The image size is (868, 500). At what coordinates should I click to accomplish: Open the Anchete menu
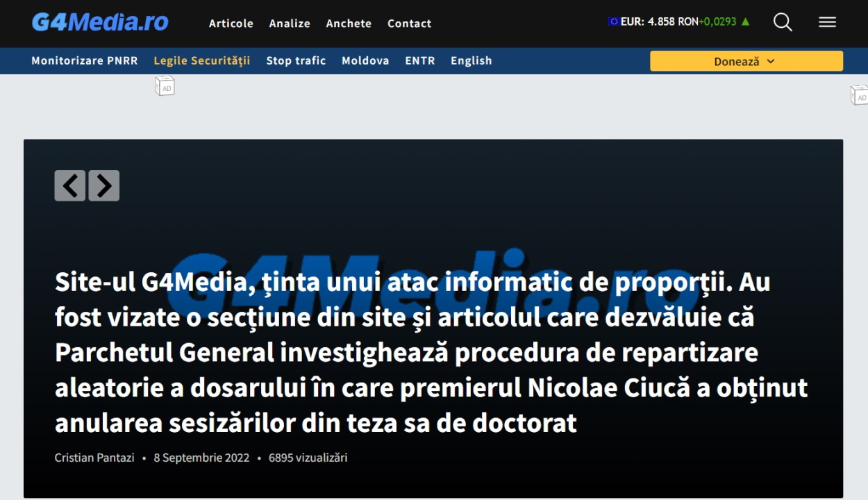click(x=349, y=23)
